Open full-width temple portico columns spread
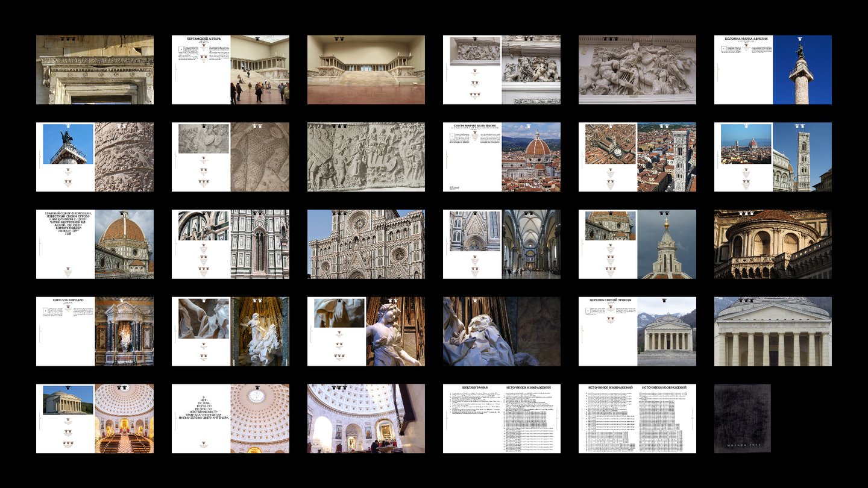The width and height of the screenshot is (868, 488). tap(773, 331)
